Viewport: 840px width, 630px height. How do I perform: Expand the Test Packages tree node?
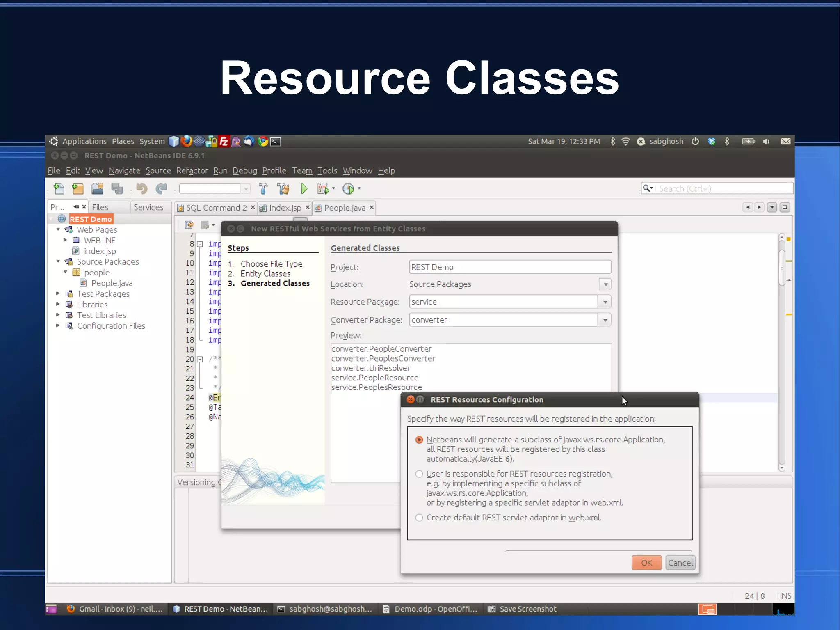coord(58,294)
